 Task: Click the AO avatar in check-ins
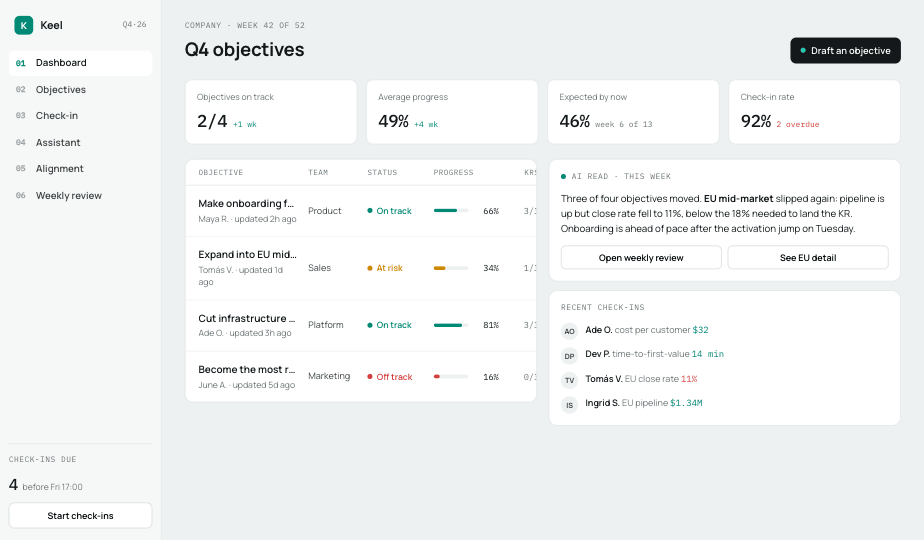point(569,331)
